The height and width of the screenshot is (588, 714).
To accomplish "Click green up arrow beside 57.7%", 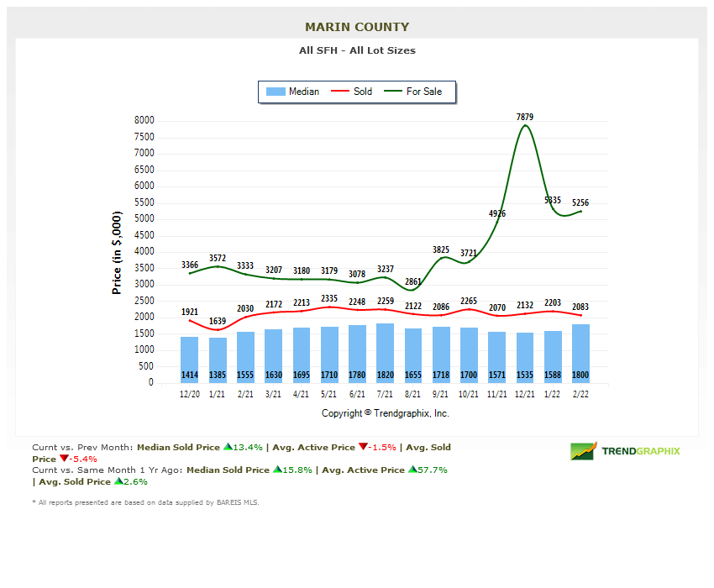I will [x=412, y=470].
